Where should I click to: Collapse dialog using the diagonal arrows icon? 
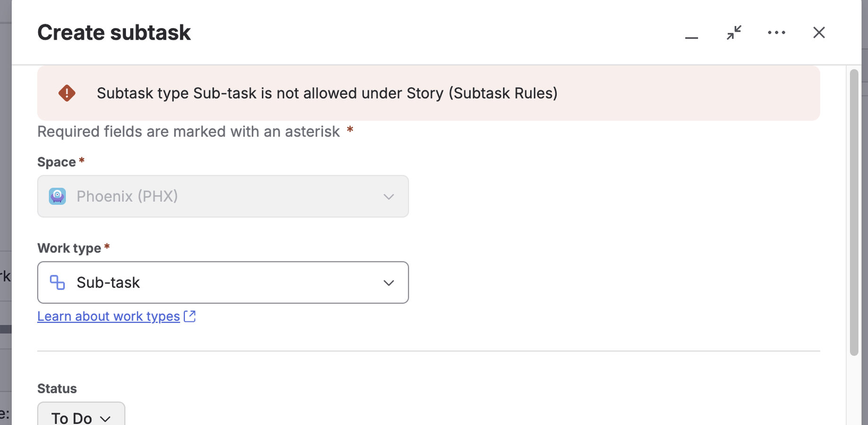[734, 33]
